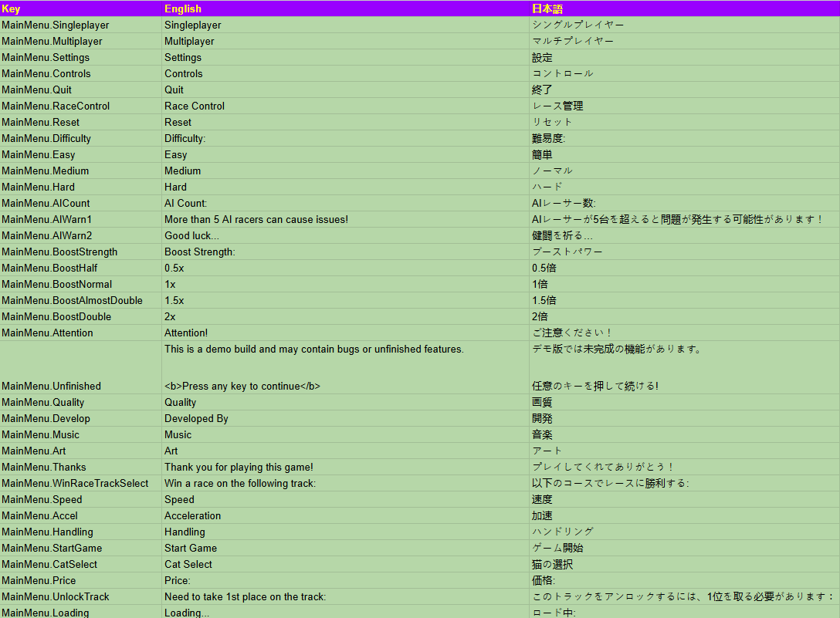Select the English cell 'Start Game'
Image resolution: width=840 pixels, height=618 pixels.
point(346,549)
